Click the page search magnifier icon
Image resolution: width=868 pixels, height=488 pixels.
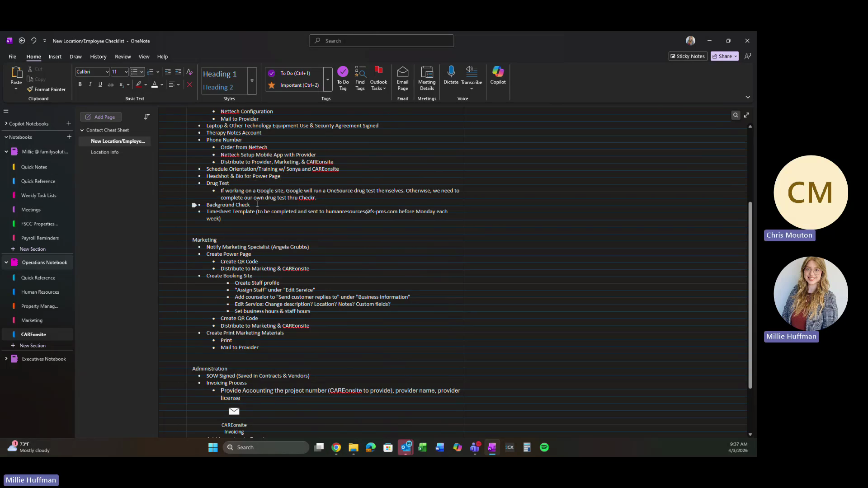(736, 115)
